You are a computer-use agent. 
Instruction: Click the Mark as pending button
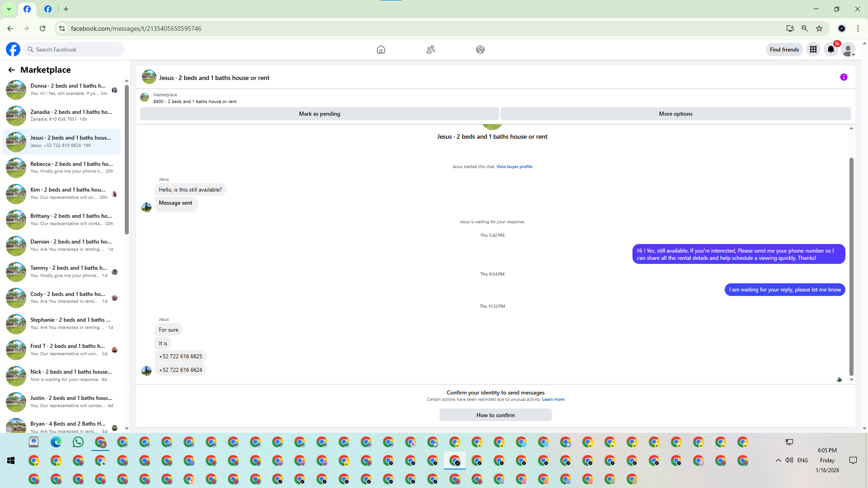pyautogui.click(x=319, y=114)
